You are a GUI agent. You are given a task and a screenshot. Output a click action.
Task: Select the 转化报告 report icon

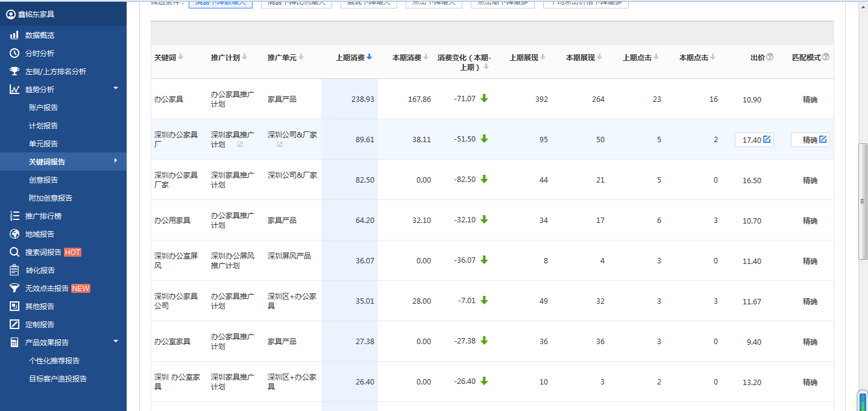click(x=14, y=270)
